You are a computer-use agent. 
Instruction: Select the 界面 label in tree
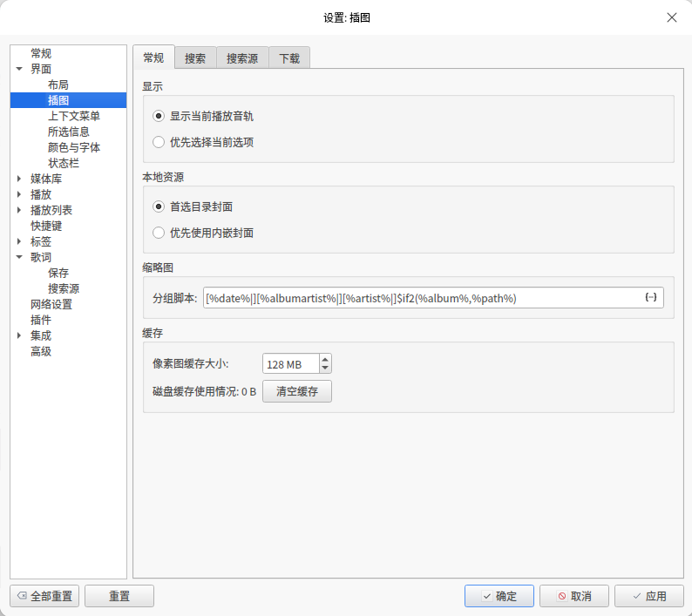41,69
